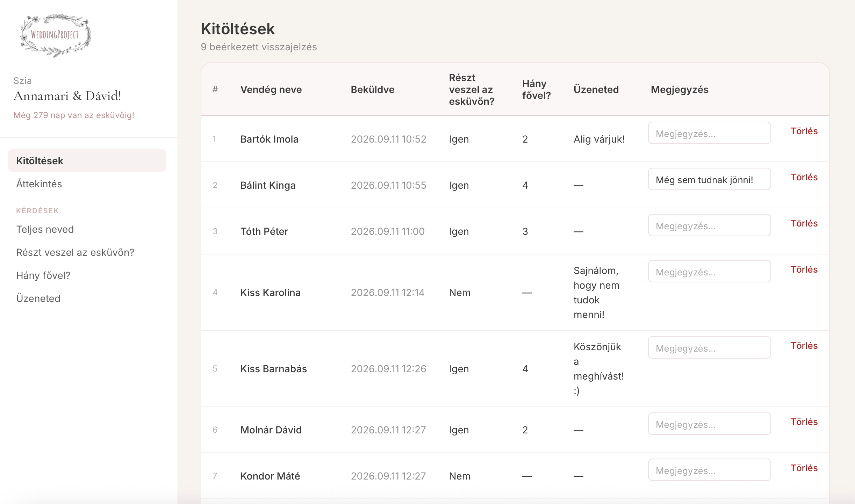
Task: Click the name Tóth Péter
Action: (264, 231)
